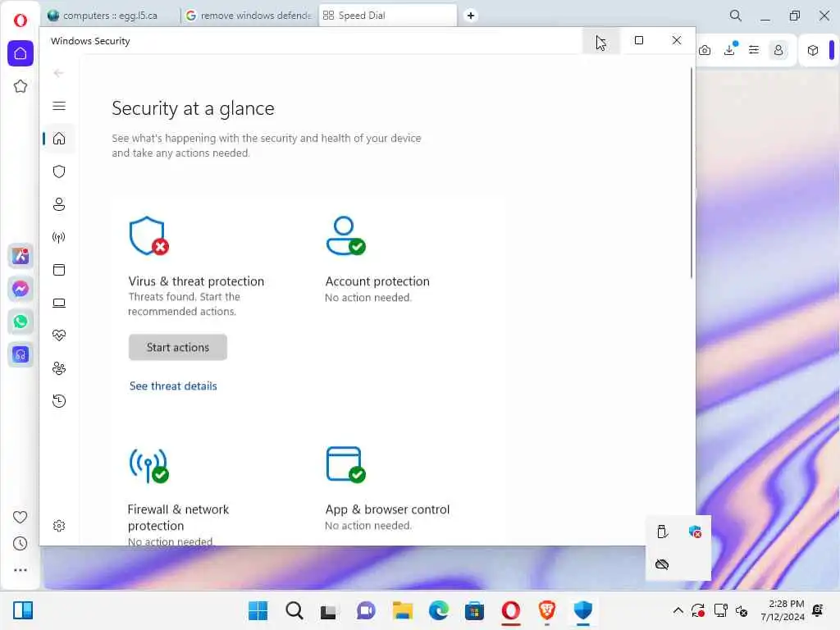Open Device security laptop icon in sidebar

pos(59,304)
